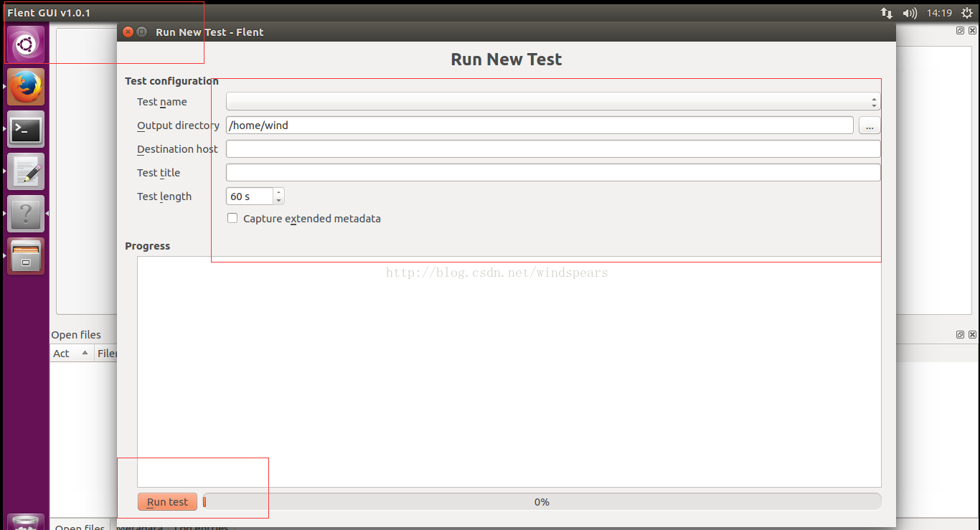Click the 0% progress bar
Image resolution: width=980 pixels, height=530 pixels.
click(542, 502)
